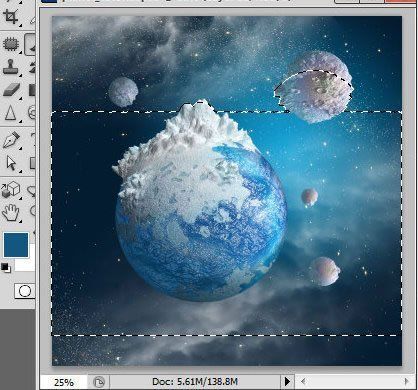Click the Doc: 5.61M/138.8M status text

point(195,381)
